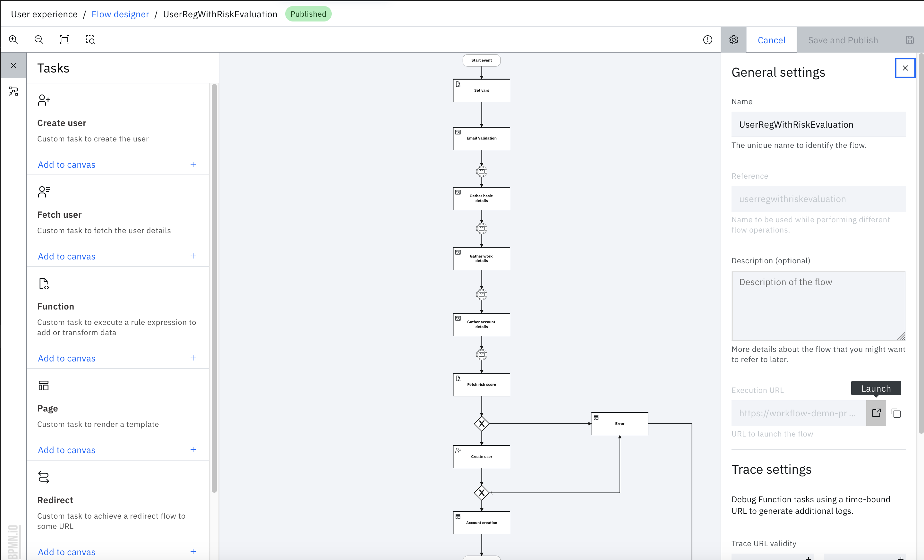
Task: Copy the Execution URL to clipboard
Action: point(896,413)
